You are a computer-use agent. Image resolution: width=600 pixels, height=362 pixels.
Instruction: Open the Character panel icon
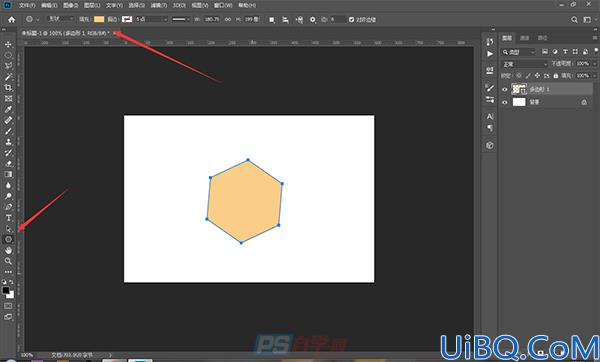click(x=490, y=116)
